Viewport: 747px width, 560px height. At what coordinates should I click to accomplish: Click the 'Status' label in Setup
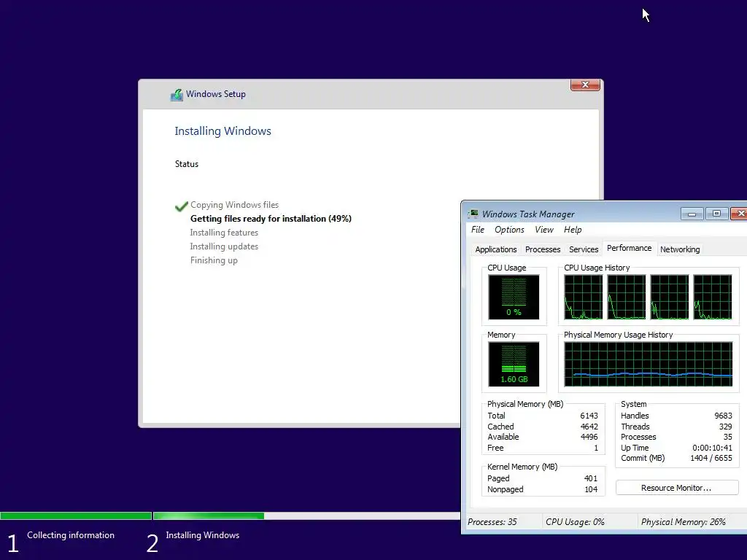[186, 164]
